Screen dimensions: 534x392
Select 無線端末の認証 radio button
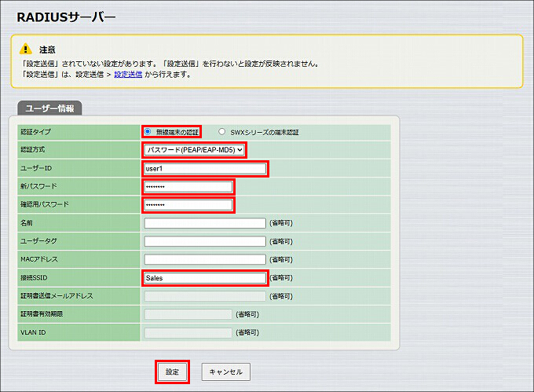pos(148,131)
